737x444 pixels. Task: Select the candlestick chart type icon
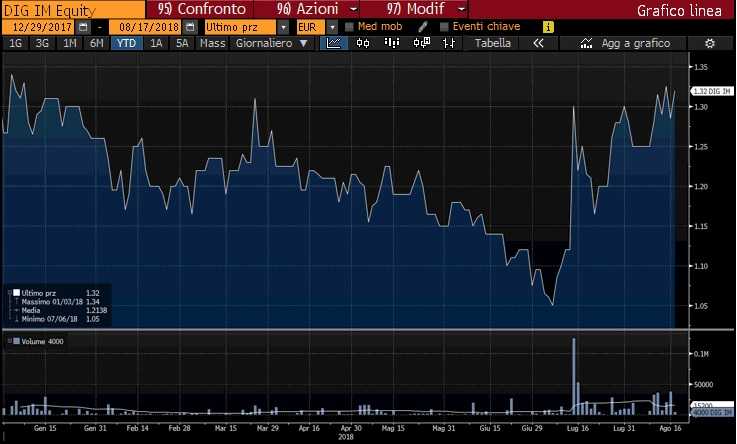point(363,43)
